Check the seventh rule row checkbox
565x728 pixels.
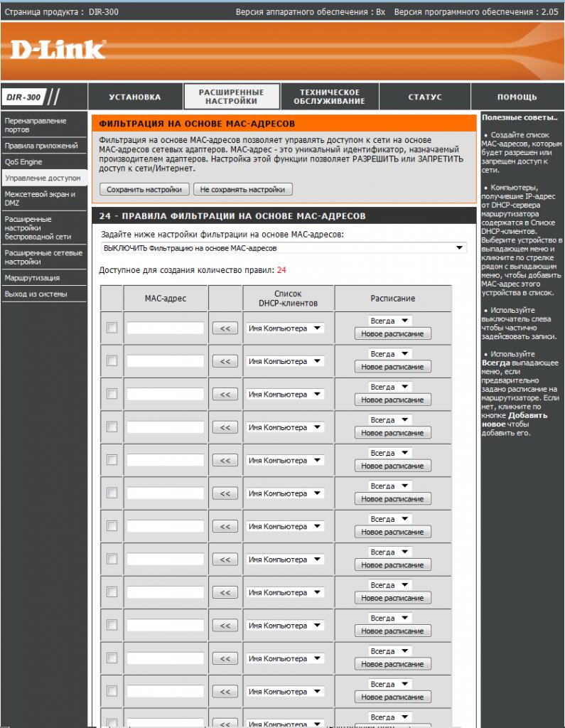point(112,525)
